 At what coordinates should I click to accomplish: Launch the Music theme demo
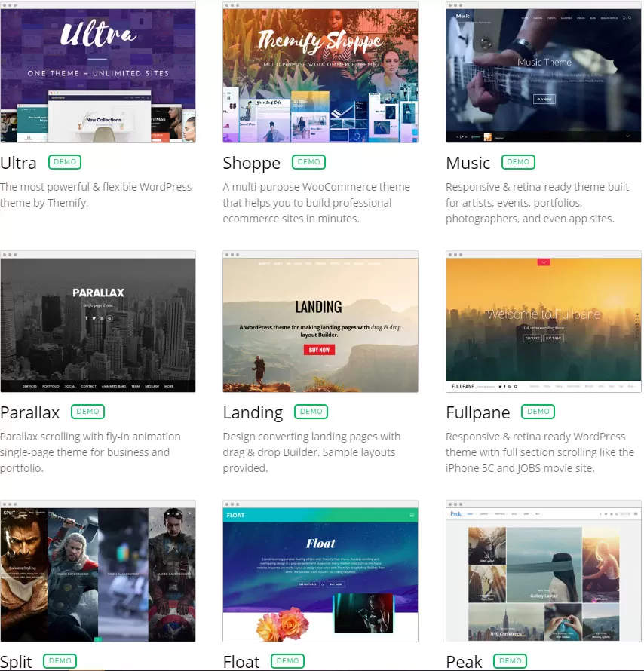(x=518, y=162)
